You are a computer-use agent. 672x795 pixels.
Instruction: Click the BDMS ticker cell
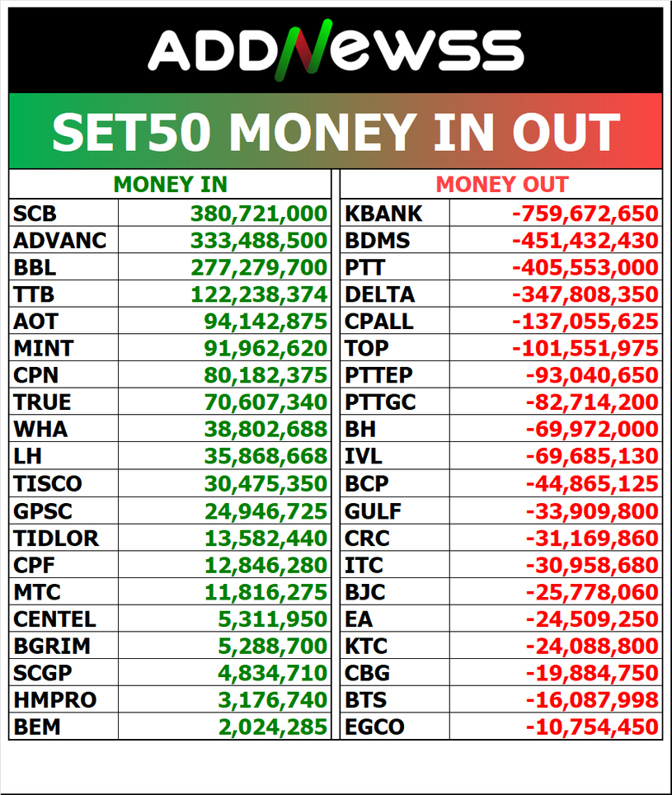[378, 241]
